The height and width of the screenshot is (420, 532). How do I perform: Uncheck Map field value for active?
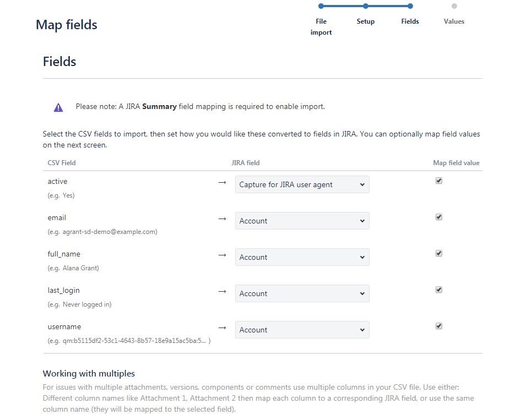[x=439, y=181]
